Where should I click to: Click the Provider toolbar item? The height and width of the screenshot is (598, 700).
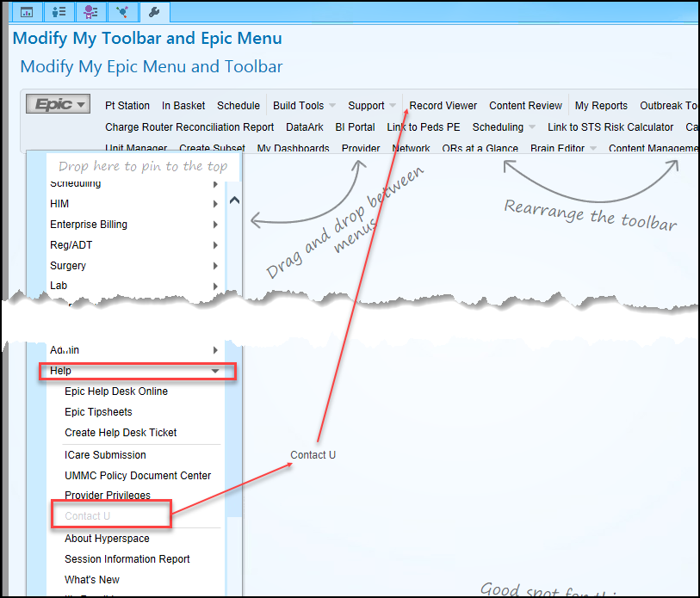pyautogui.click(x=361, y=148)
